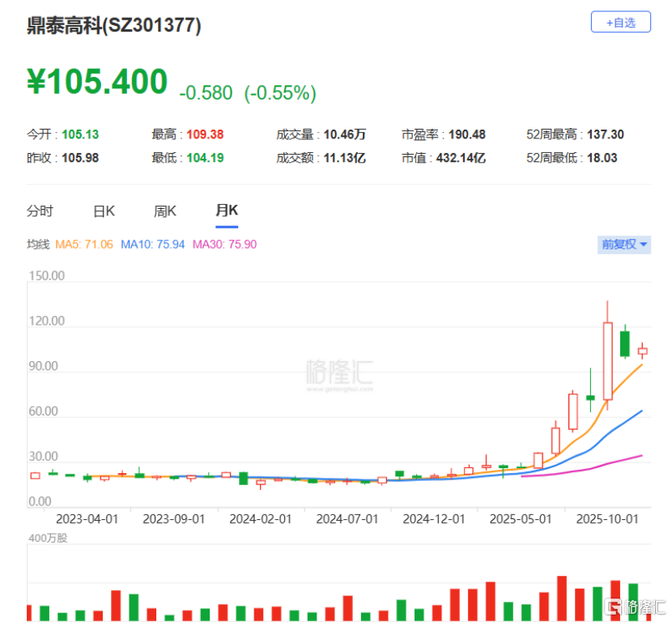The width and height of the screenshot is (672, 622).
Task: Click the tallest red candlestick on the chart
Action: tap(607, 360)
